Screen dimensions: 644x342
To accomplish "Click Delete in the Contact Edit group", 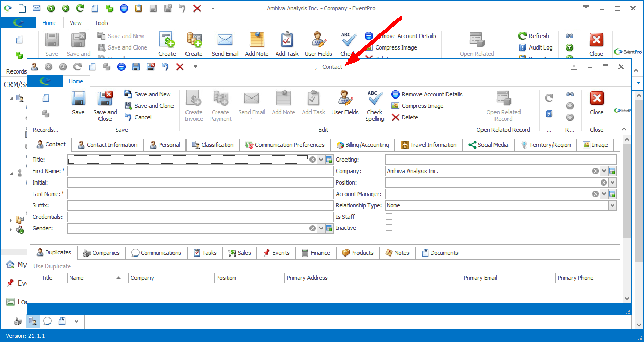I will click(x=404, y=117).
